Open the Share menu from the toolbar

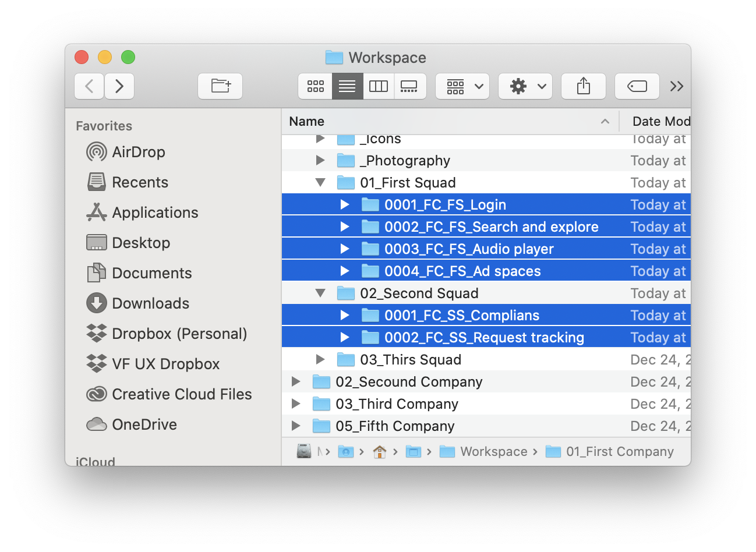(583, 86)
